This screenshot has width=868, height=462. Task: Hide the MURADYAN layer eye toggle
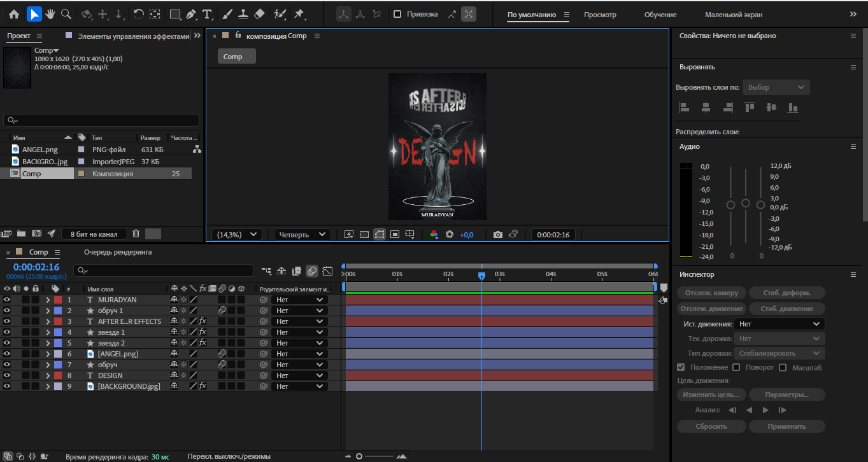click(x=7, y=300)
